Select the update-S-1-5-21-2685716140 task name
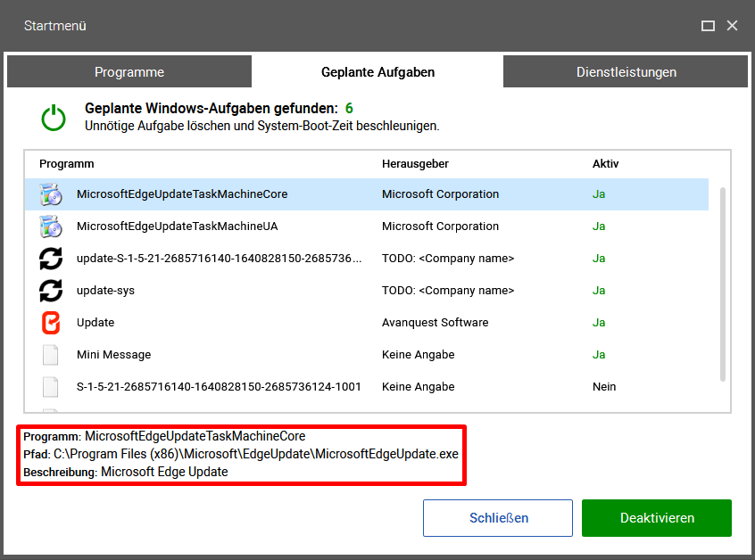The image size is (755, 560). [x=219, y=259]
